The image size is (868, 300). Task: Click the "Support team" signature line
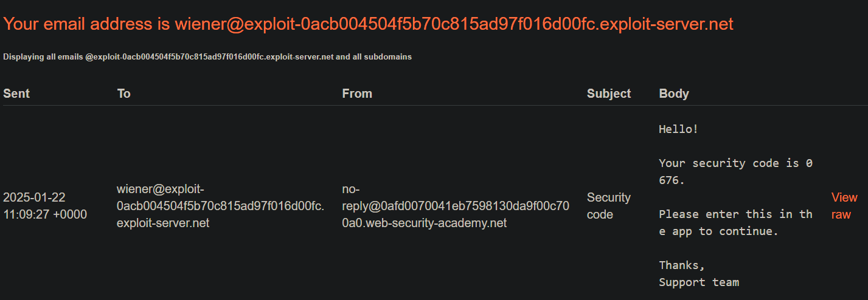click(699, 282)
